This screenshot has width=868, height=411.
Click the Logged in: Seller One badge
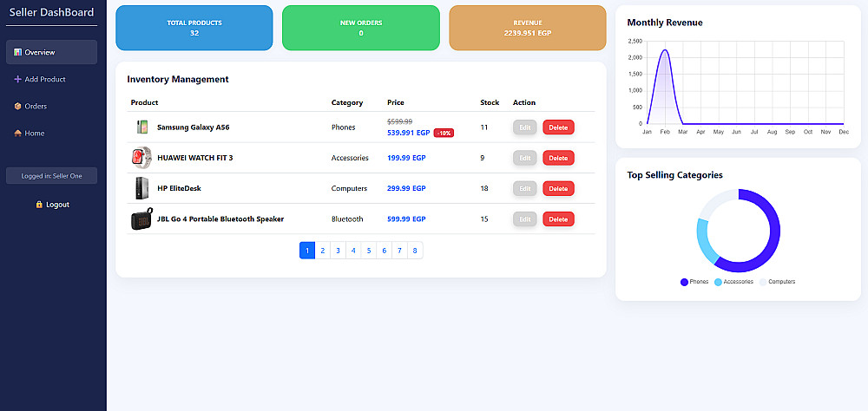click(51, 176)
